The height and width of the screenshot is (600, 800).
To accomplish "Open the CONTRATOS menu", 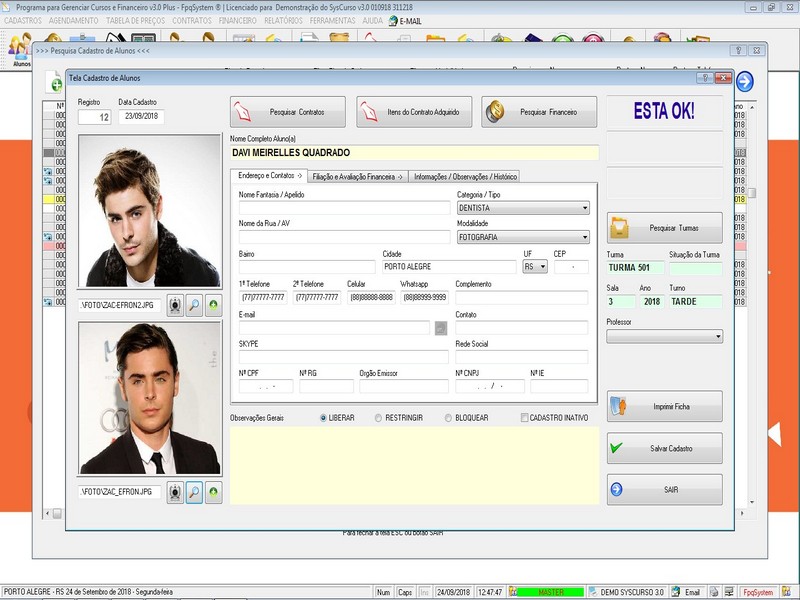I will tap(192, 21).
